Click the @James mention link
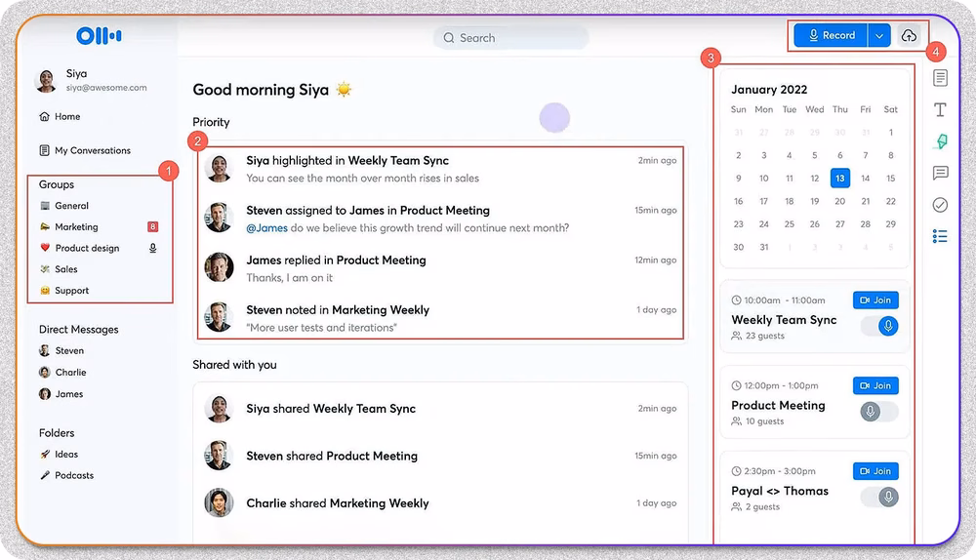This screenshot has width=976, height=560. pyautogui.click(x=267, y=227)
